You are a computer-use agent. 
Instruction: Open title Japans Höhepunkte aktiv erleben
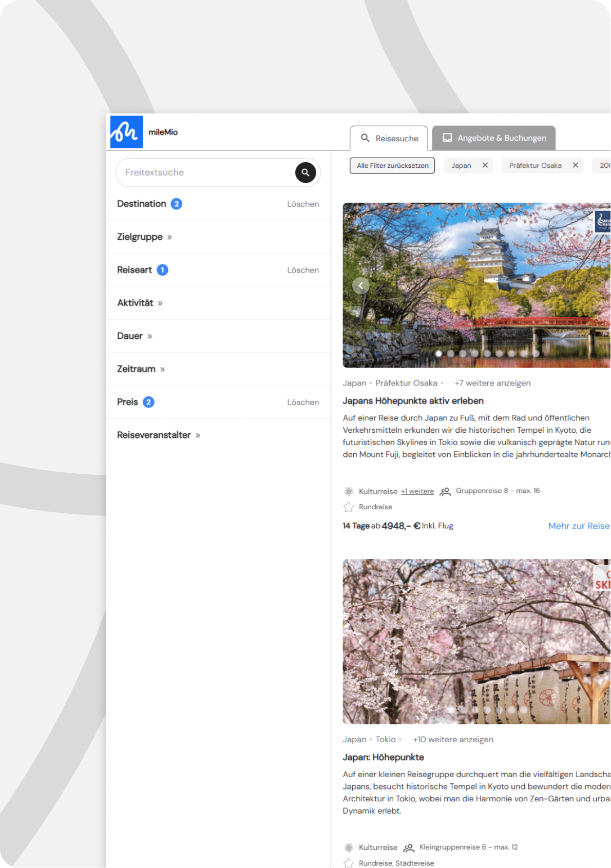[x=413, y=401]
